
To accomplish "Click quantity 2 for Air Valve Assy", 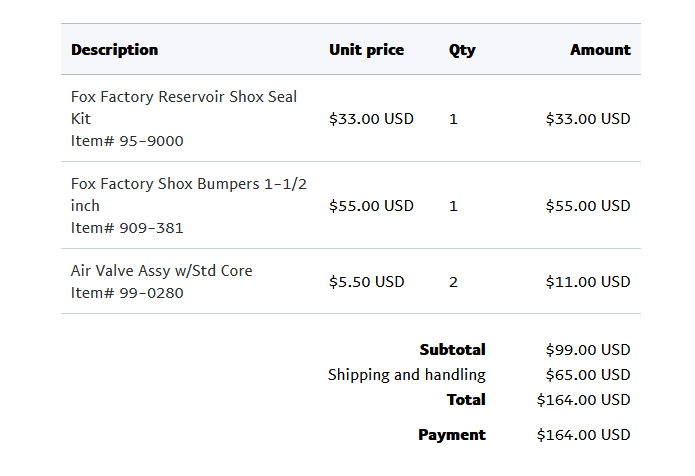I will (453, 282).
